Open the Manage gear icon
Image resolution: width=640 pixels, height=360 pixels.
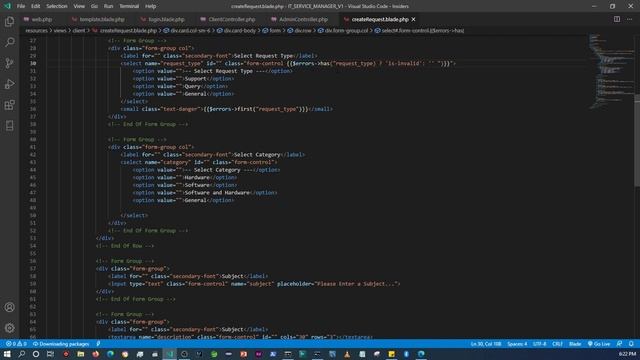pyautogui.click(x=9, y=328)
